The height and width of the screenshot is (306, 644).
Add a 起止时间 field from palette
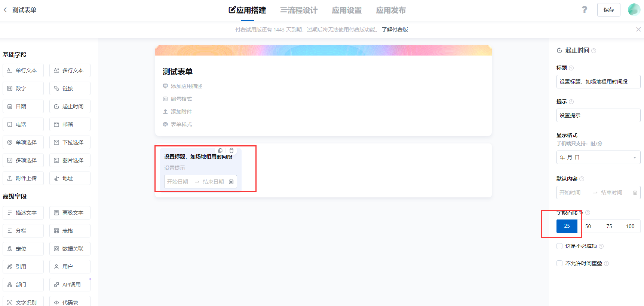point(70,106)
